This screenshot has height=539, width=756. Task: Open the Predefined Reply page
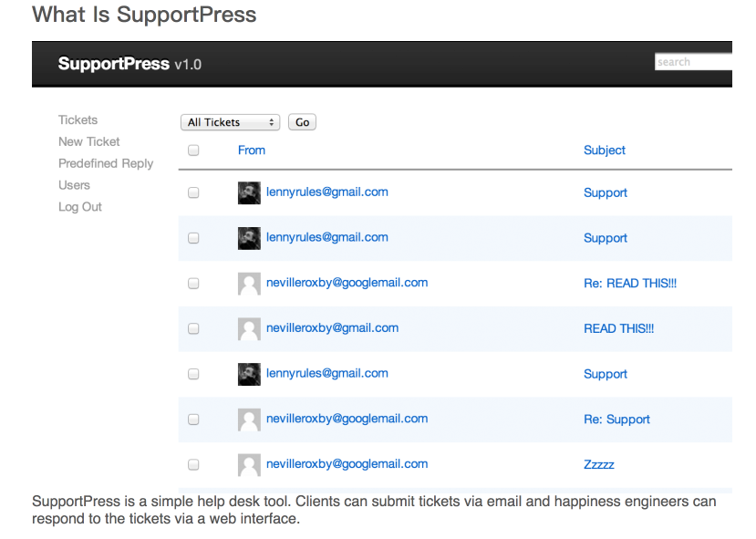click(106, 163)
